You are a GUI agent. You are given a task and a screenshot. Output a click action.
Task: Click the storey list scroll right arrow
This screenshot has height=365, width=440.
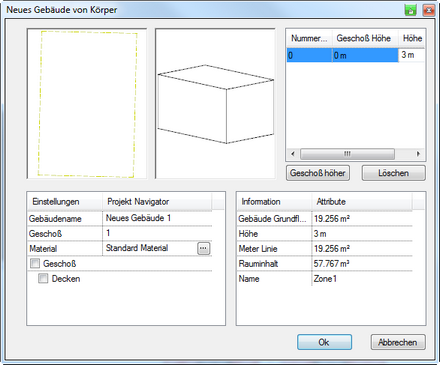pyautogui.click(x=418, y=154)
